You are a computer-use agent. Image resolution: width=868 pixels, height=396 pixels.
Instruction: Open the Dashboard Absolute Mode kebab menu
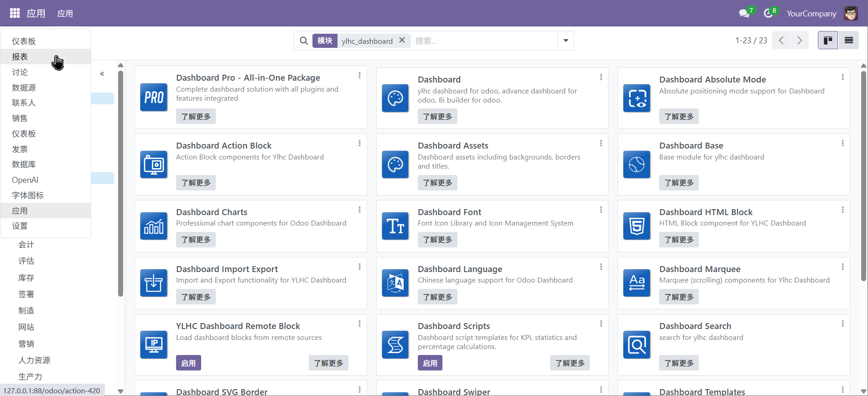[x=842, y=77]
